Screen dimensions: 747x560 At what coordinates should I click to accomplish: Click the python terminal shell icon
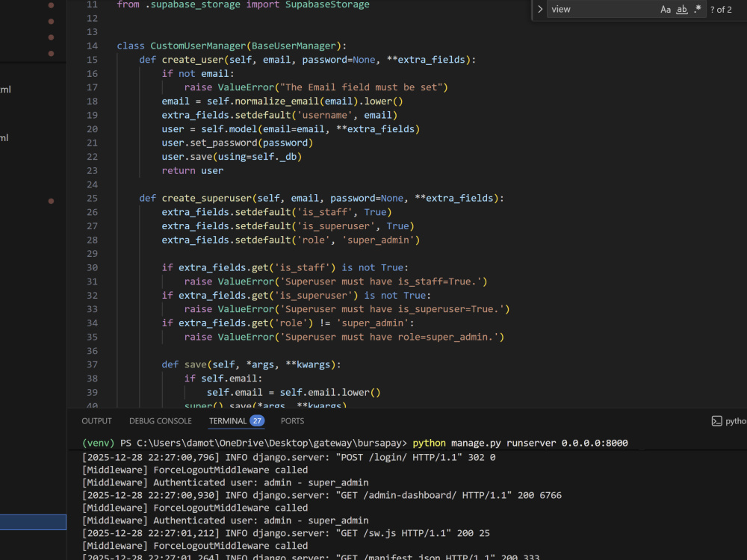tap(716, 421)
